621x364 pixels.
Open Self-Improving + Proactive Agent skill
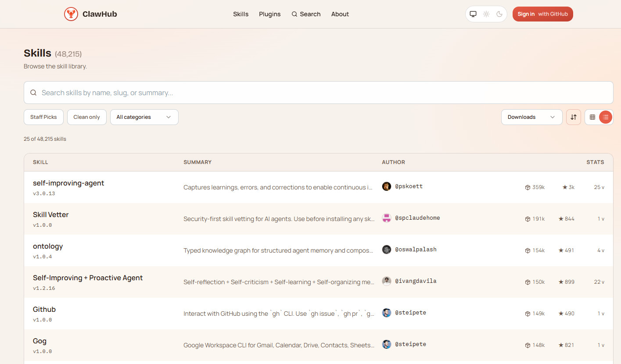pos(88,278)
